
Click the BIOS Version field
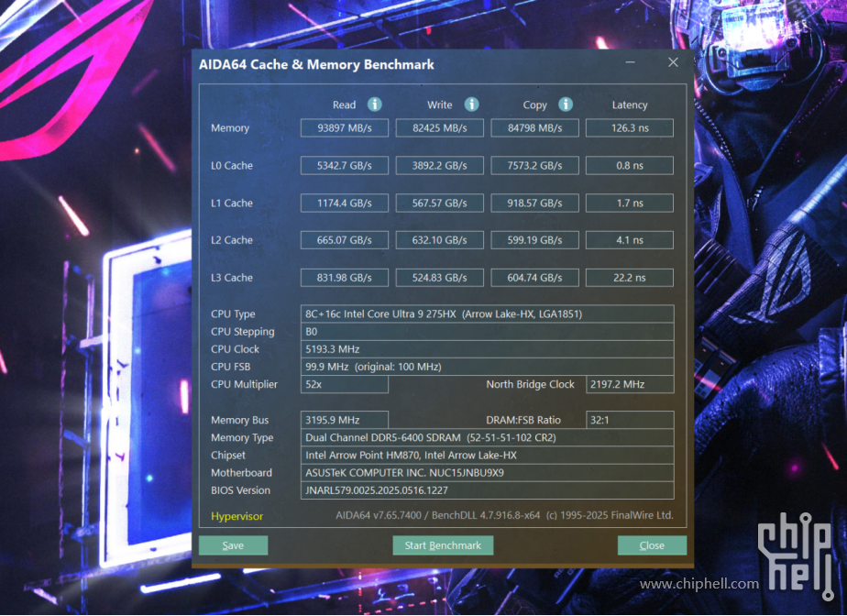click(488, 490)
